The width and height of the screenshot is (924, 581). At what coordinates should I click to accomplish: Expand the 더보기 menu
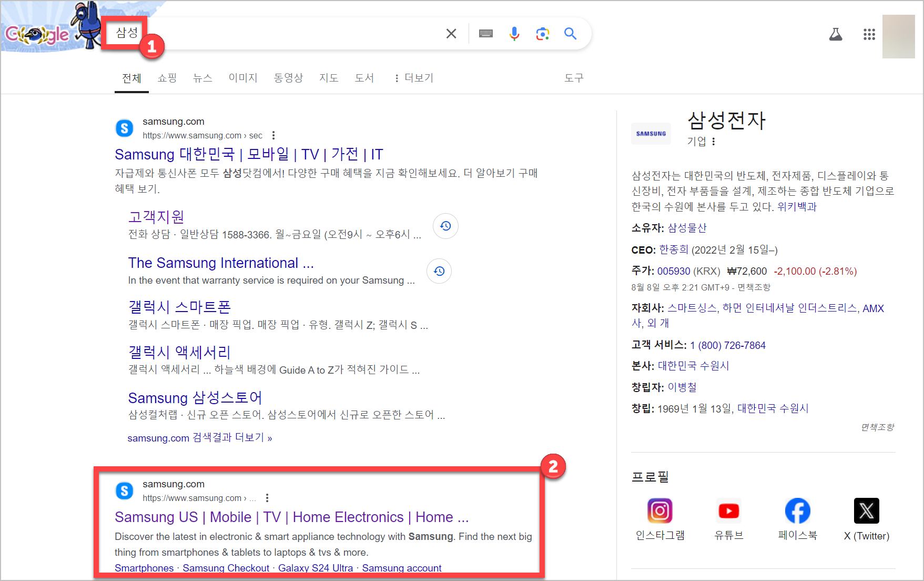pos(413,78)
